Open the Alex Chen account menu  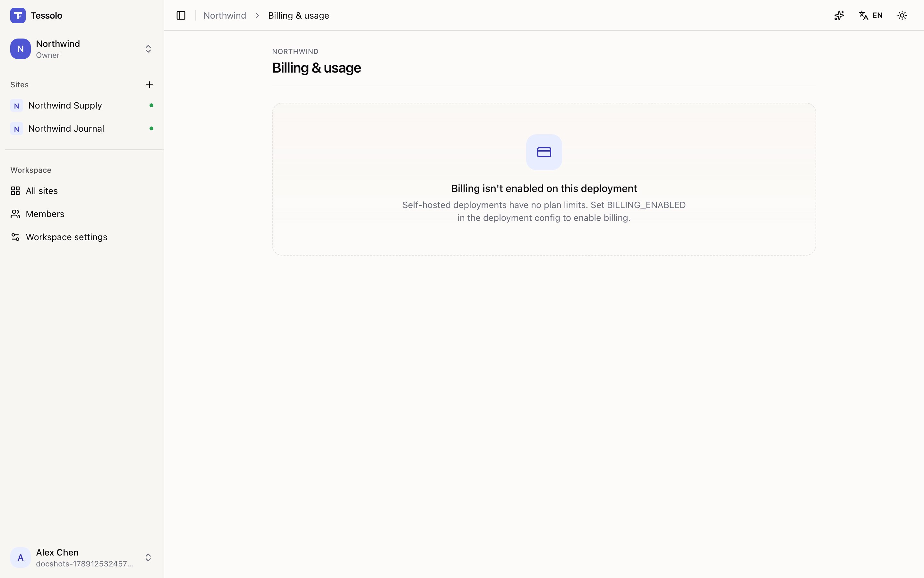pyautogui.click(x=82, y=557)
